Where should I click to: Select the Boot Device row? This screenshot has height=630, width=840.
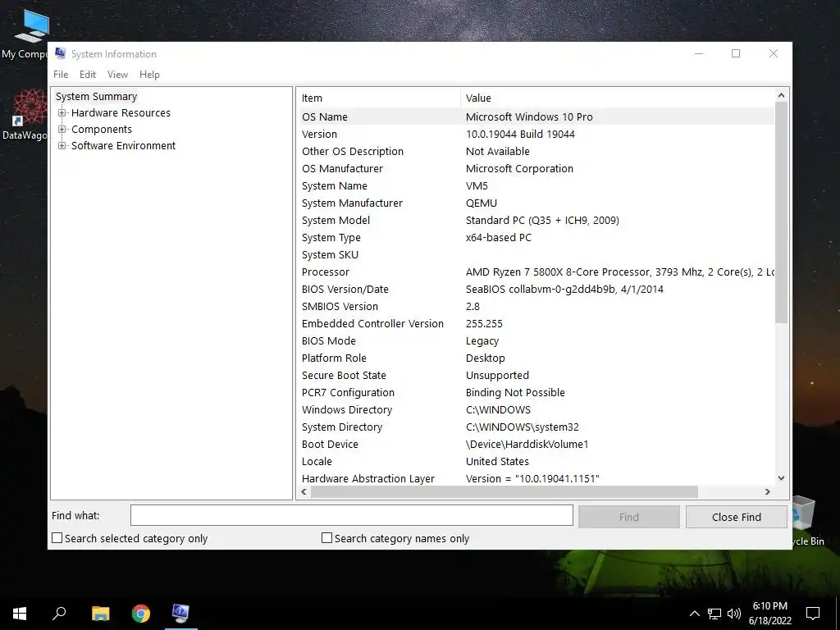coord(536,444)
